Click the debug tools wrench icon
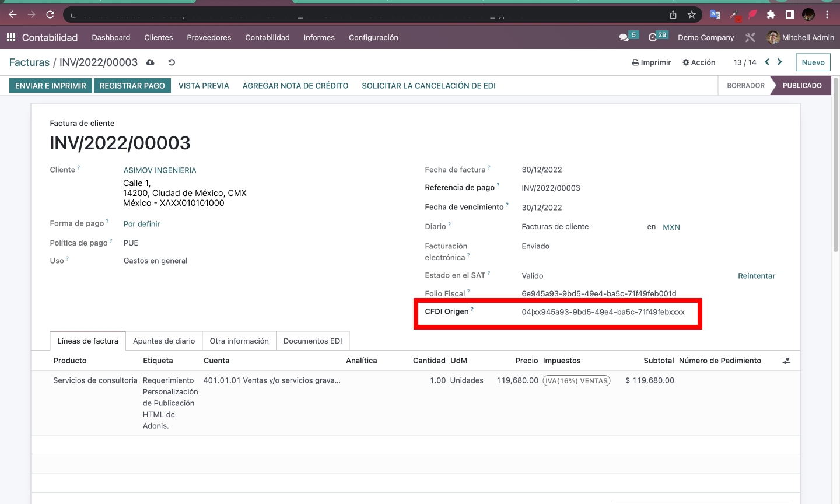Viewport: 840px width, 504px height. [x=750, y=37]
